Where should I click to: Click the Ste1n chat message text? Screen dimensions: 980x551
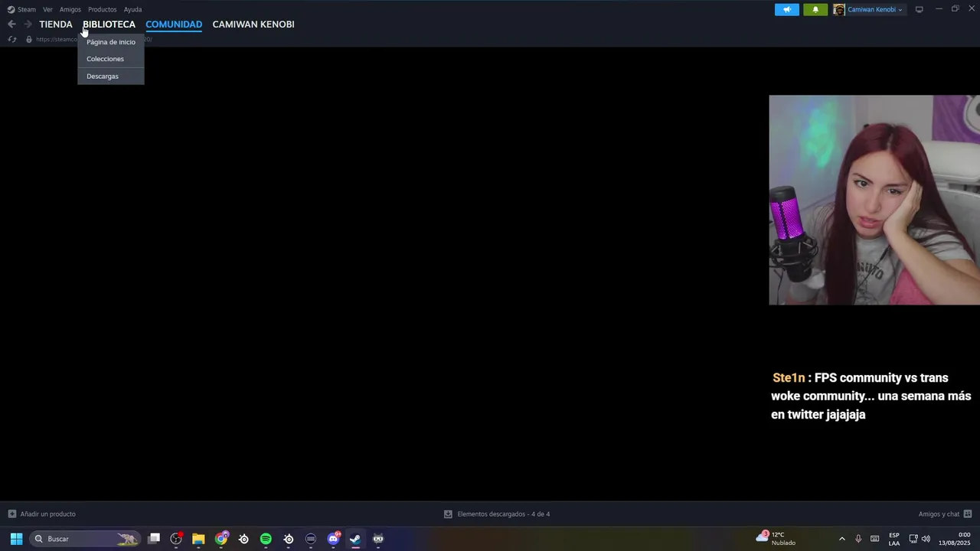pyautogui.click(x=871, y=396)
